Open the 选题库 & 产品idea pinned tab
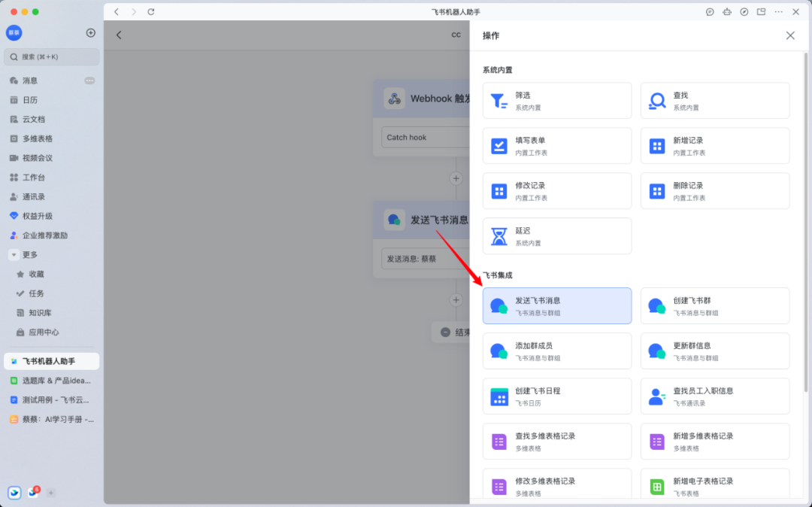 pyautogui.click(x=51, y=381)
